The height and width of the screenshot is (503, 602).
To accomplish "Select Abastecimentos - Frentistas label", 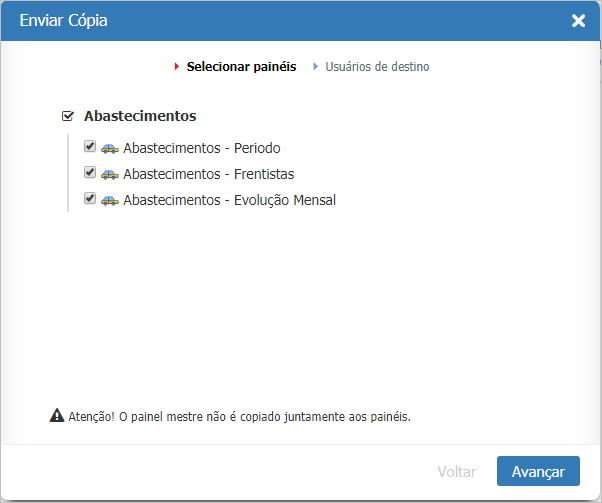I will pyautogui.click(x=208, y=174).
